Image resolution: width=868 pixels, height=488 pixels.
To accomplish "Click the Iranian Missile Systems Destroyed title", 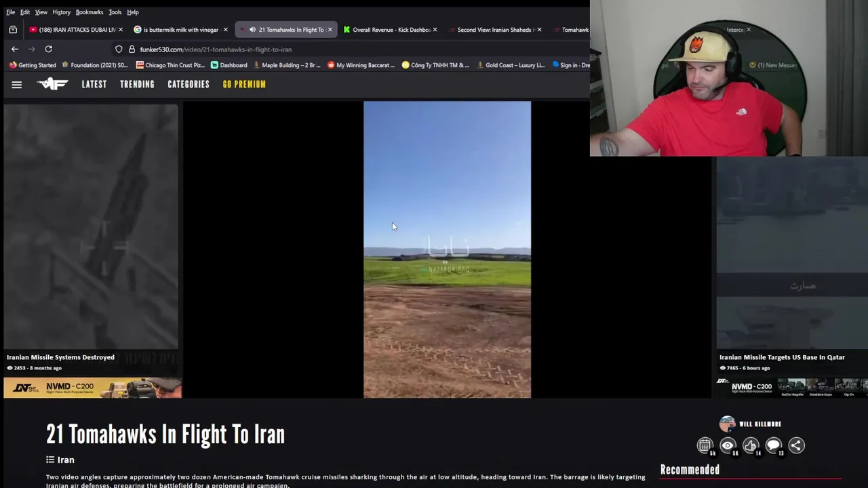I will click(60, 357).
